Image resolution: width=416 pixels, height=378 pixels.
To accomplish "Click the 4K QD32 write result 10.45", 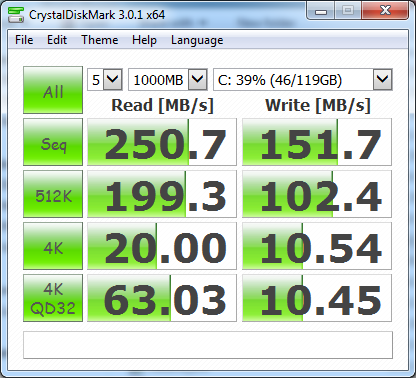I will [317, 298].
